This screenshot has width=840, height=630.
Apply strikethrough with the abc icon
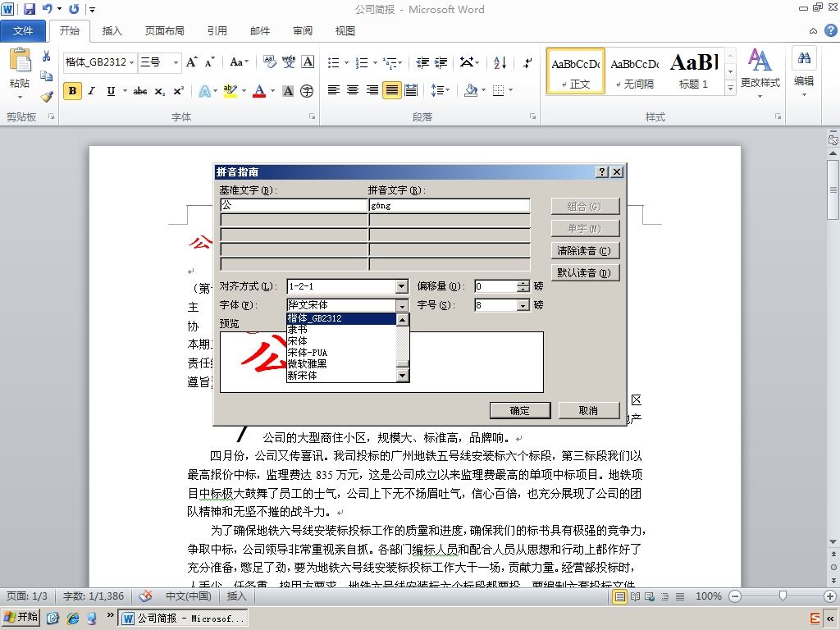point(140,91)
